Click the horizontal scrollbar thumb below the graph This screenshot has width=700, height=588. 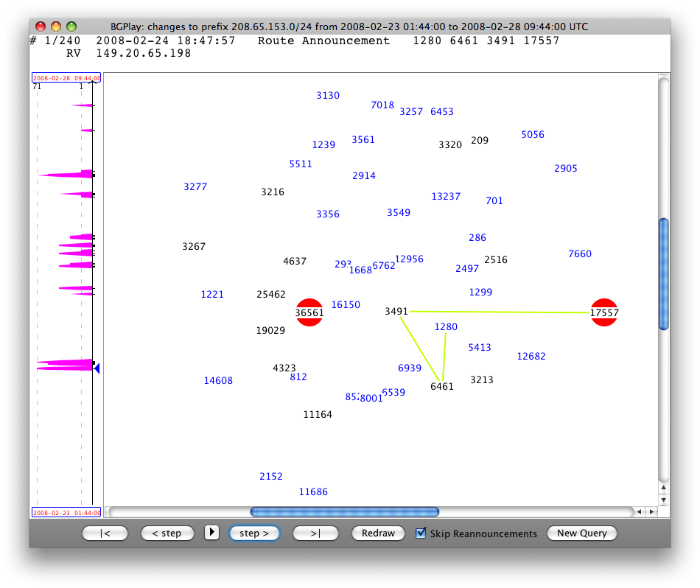tap(344, 511)
